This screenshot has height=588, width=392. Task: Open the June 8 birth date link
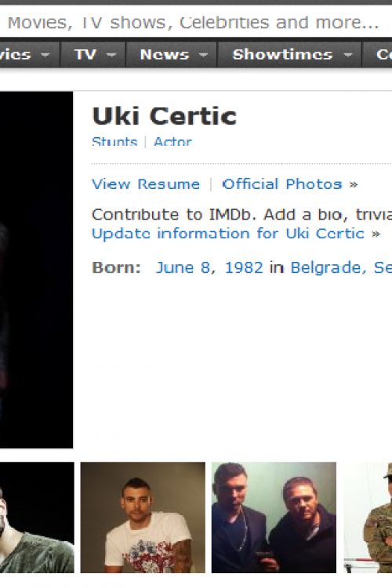[185, 268]
